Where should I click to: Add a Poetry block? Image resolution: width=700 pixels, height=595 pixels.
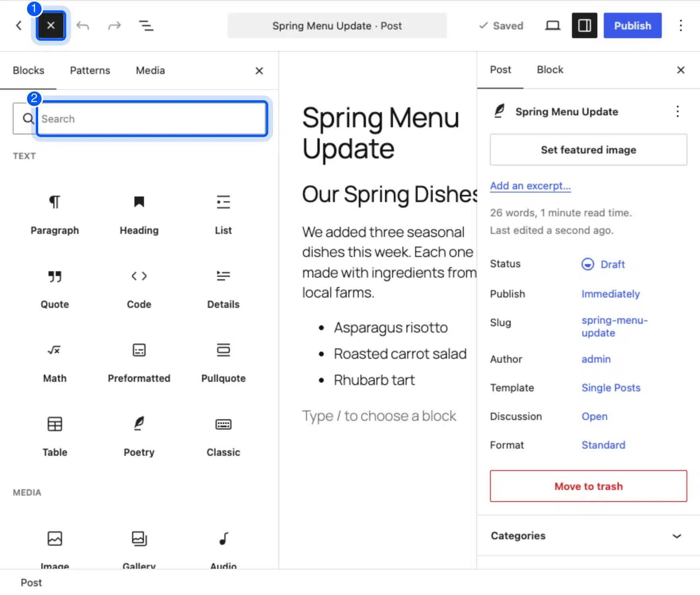coord(139,436)
